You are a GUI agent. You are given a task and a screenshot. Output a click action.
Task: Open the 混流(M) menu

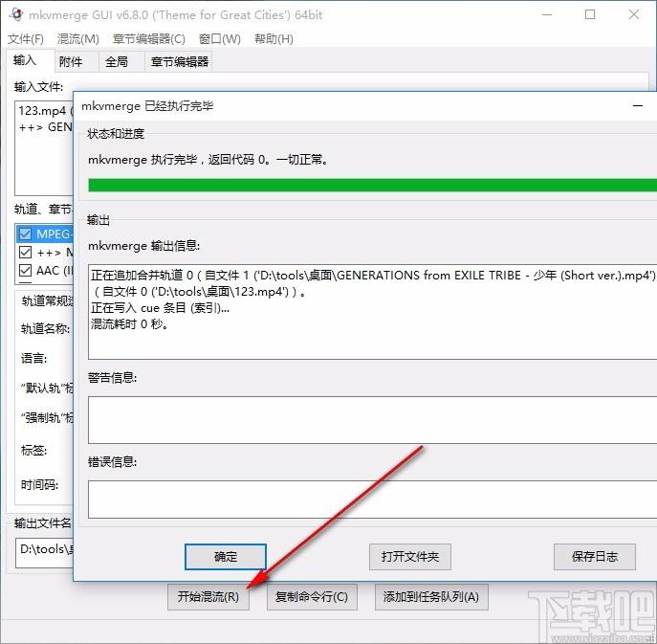77,39
